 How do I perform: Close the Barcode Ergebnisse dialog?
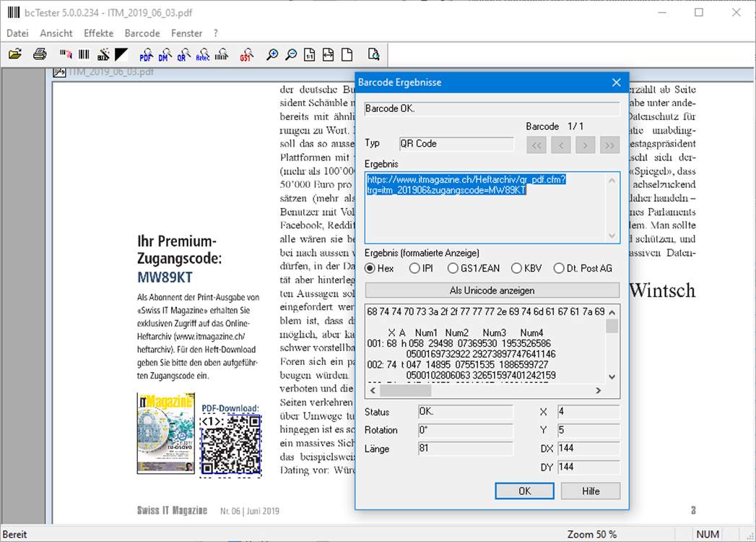(616, 82)
